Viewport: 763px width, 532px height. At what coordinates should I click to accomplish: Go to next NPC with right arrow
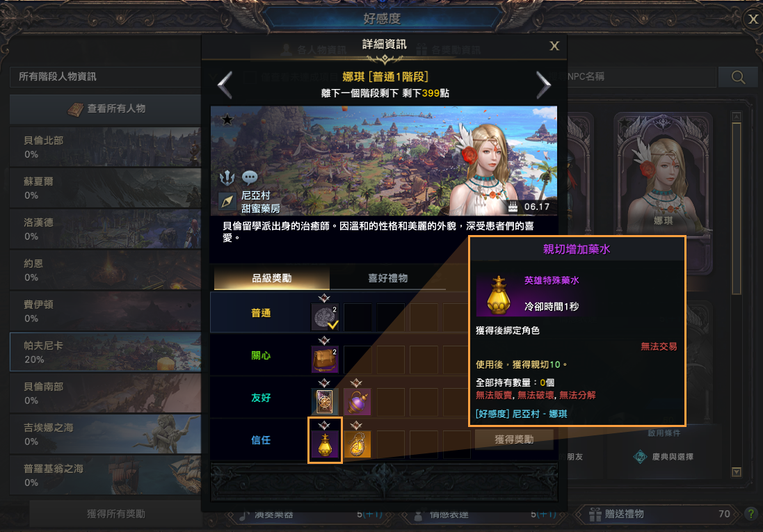click(x=543, y=85)
